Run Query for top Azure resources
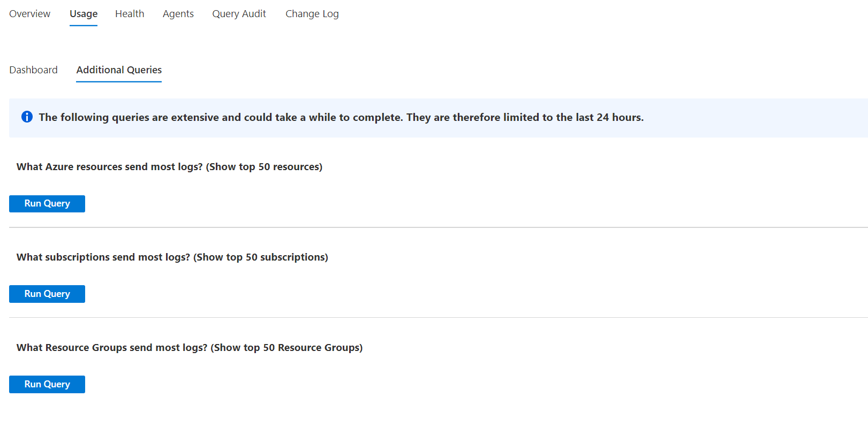Image resolution: width=868 pixels, height=443 pixels. (47, 204)
